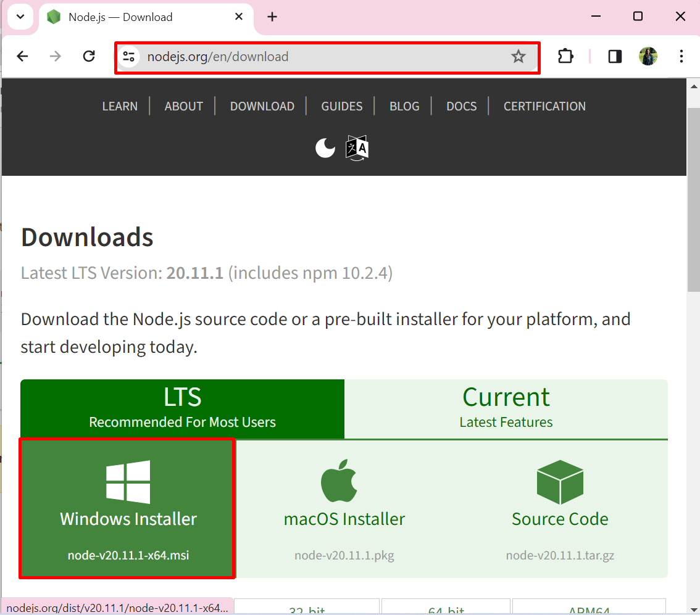700x615 pixels.
Task: Click the Latest LTS Version 20.11.1 text
Action: (207, 273)
